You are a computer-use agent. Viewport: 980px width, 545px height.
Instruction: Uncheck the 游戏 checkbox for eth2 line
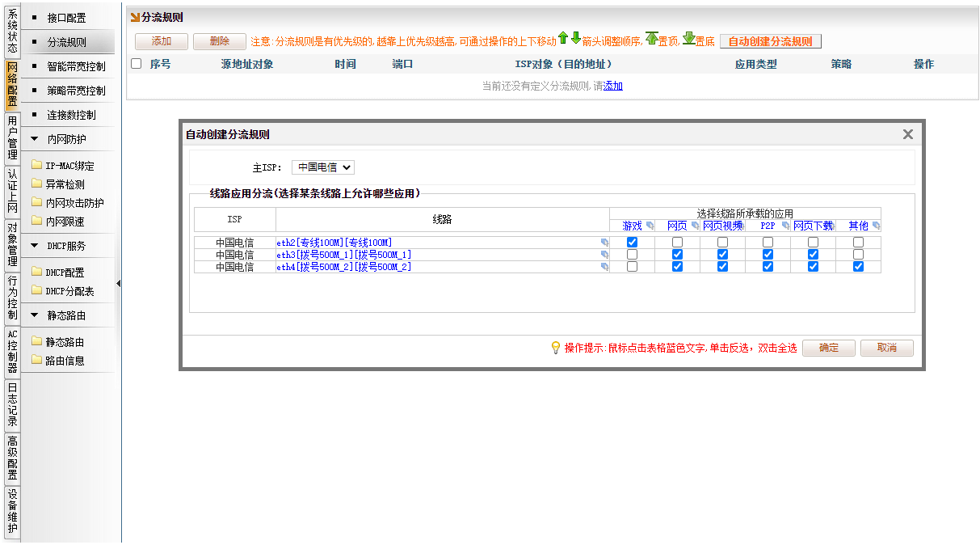tap(632, 243)
